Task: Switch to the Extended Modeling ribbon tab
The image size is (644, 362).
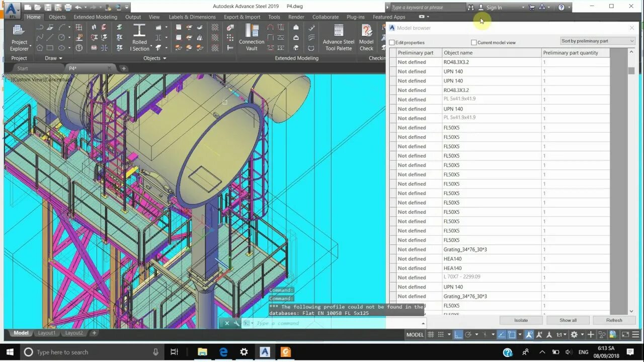Action: point(95,17)
